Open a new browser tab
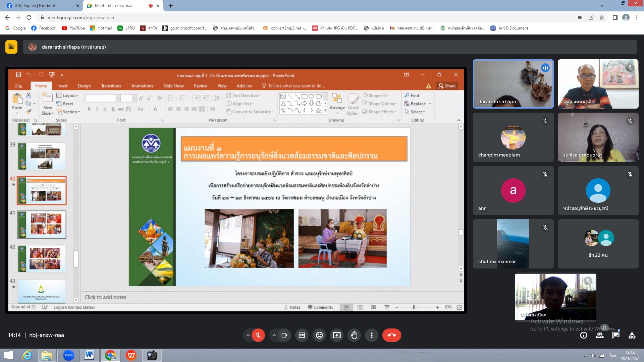The width and height of the screenshot is (644, 362). [x=171, y=6]
